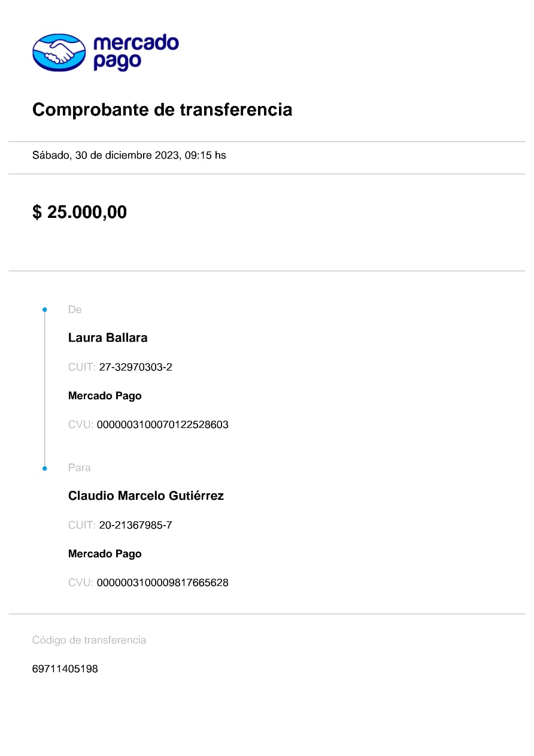Click the Código de transferencia label
534x756 pixels.
point(89,640)
